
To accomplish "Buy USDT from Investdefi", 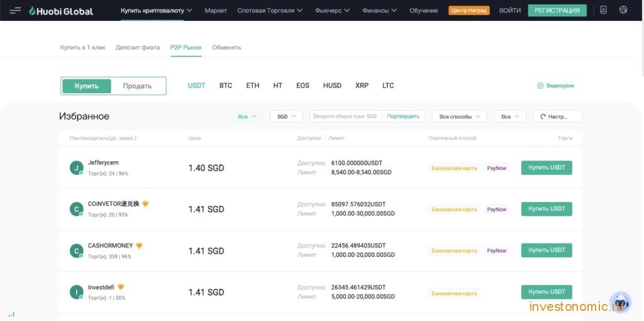I will (547, 292).
